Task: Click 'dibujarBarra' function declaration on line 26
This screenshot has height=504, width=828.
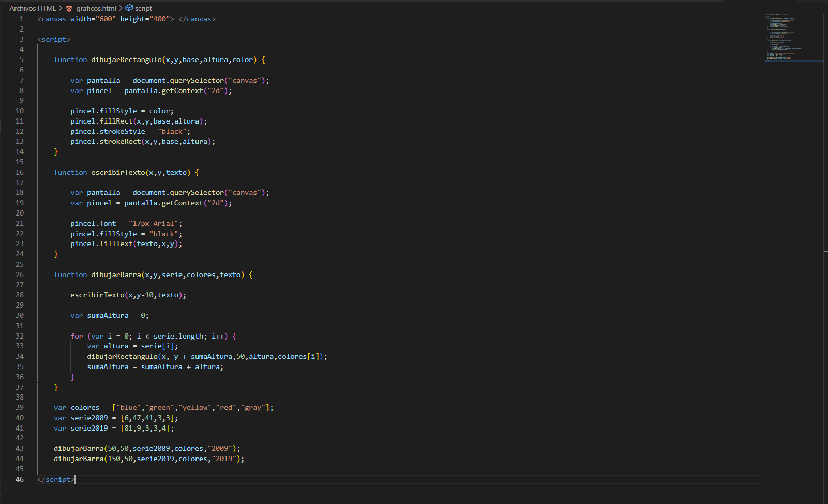Action: [116, 274]
